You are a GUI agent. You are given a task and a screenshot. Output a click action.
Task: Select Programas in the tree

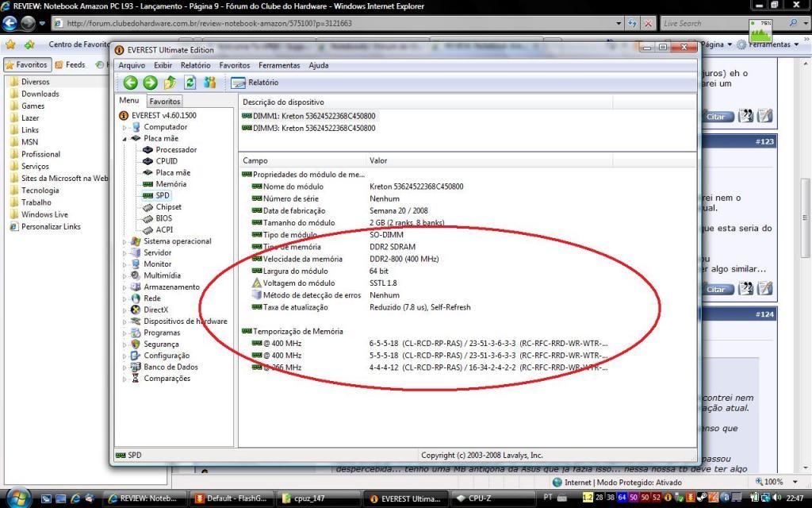(162, 333)
